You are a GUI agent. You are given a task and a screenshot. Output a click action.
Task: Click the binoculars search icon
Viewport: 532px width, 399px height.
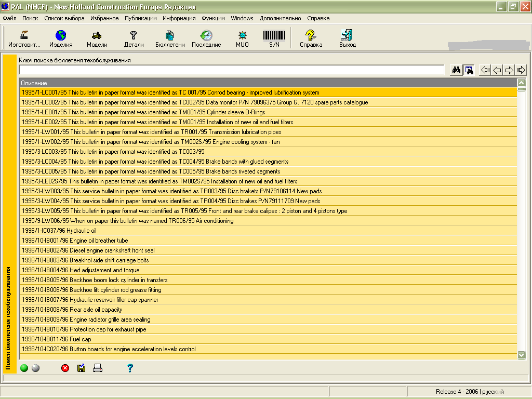[457, 70]
